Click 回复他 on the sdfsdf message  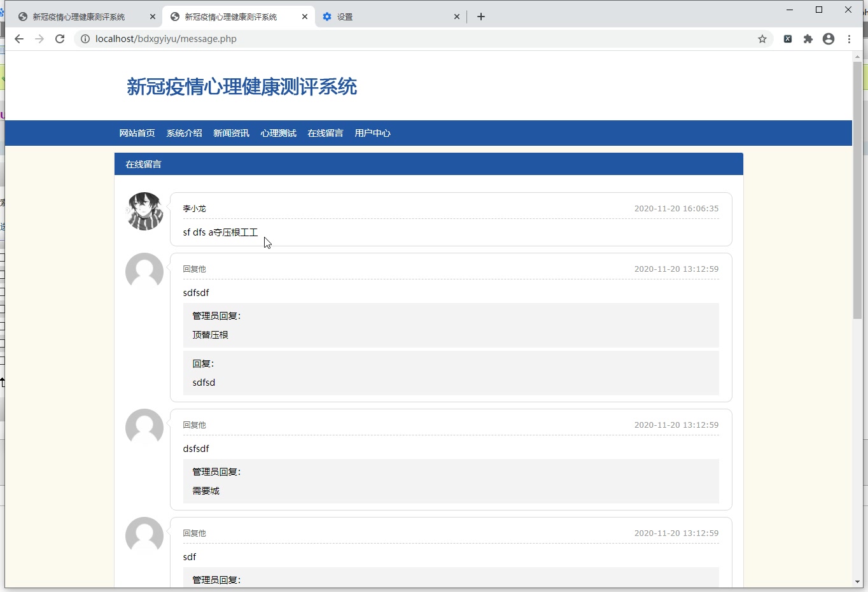194,269
